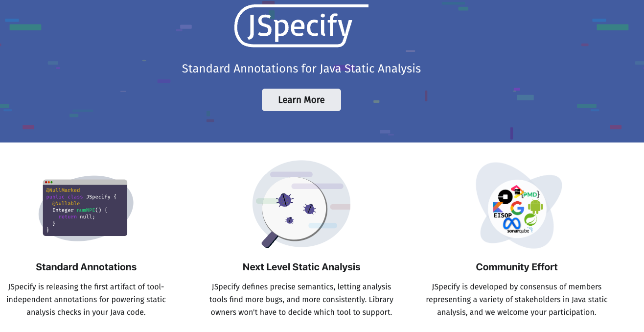This screenshot has width=644, height=332.
Task: Select the JetBrains logo
Action: click(x=517, y=191)
